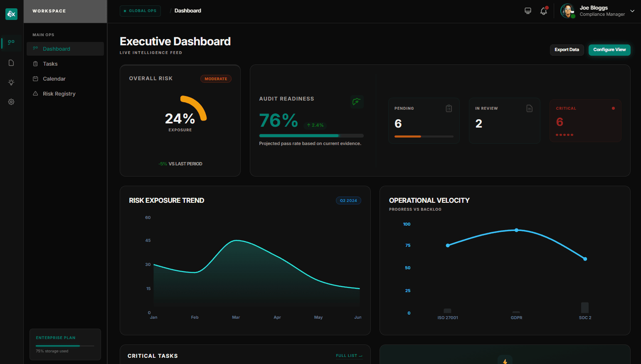Click the Moderate risk badge
Viewport: 641px width, 364px height.
point(216,79)
